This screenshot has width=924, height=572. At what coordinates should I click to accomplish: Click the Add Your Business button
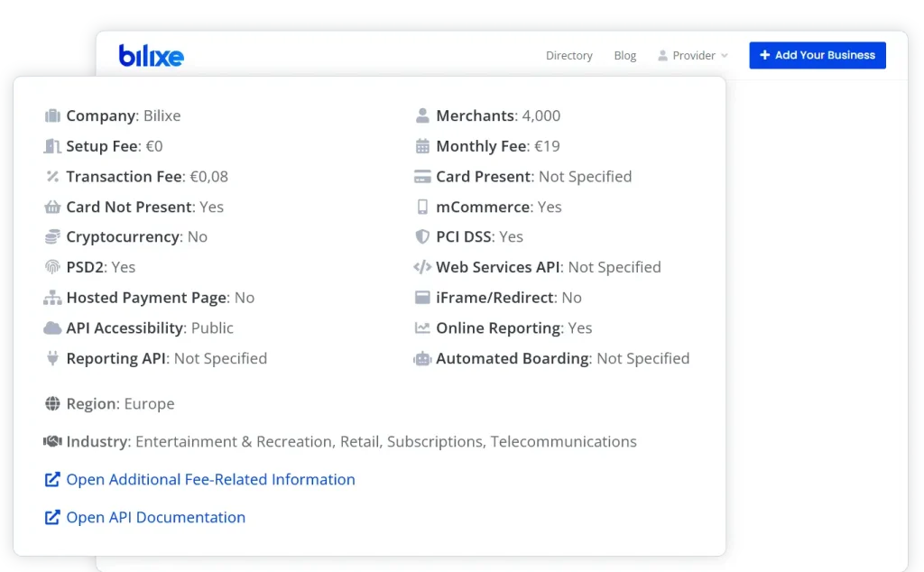[818, 55]
